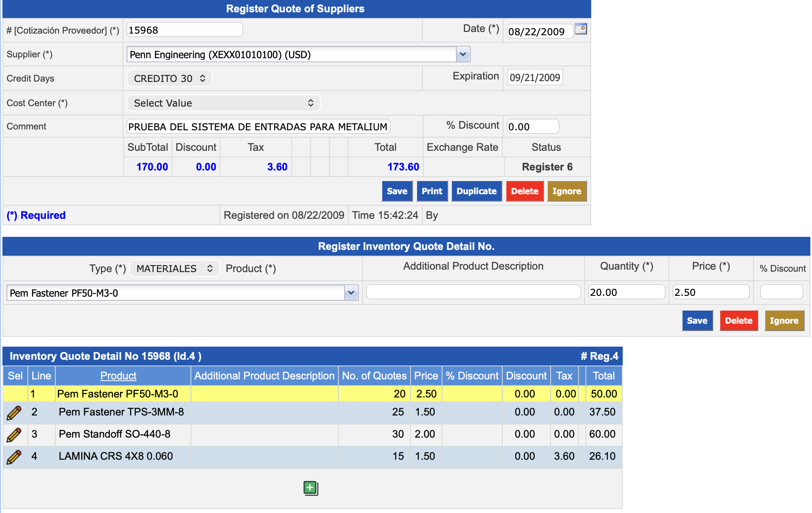Click pencil edit icon for line 3

click(14, 435)
